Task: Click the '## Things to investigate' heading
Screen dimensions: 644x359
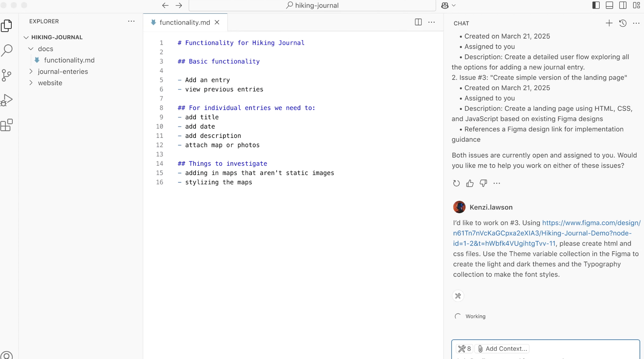Action: pyautogui.click(x=222, y=163)
